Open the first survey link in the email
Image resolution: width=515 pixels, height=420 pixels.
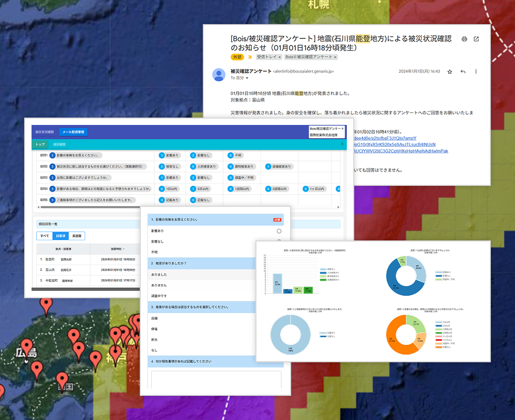coord(389,138)
